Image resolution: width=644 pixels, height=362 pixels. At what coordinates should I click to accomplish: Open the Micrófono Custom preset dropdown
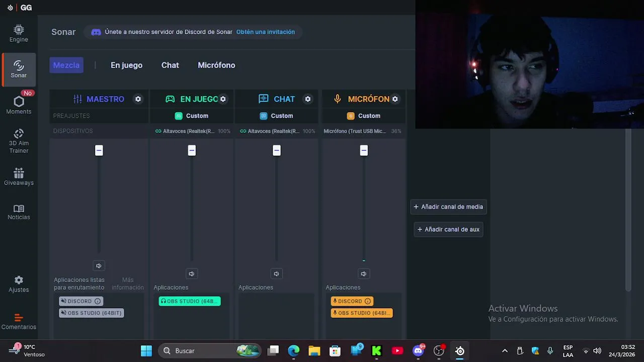(363, 116)
